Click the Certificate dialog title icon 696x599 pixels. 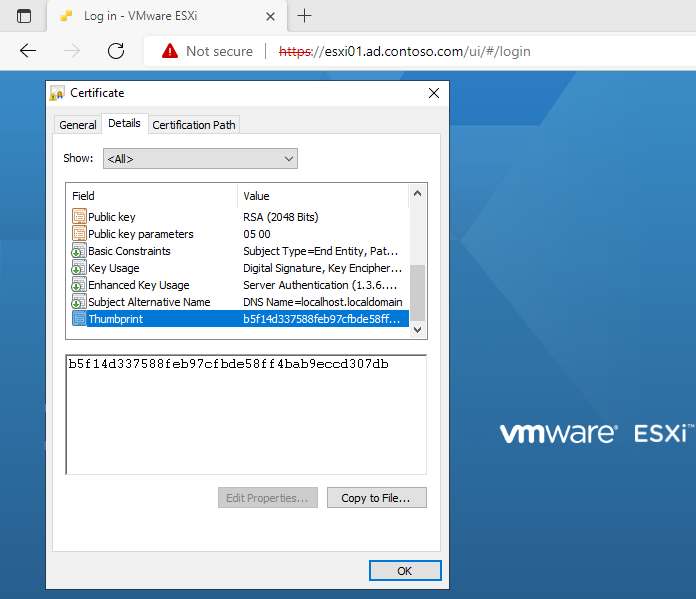[57, 93]
